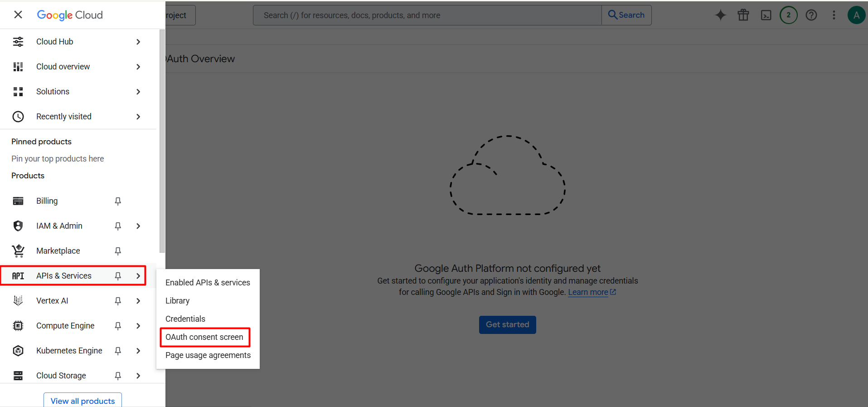The width and height of the screenshot is (868, 407).
Task: Click the navigation menu scrollbar
Action: 162,141
